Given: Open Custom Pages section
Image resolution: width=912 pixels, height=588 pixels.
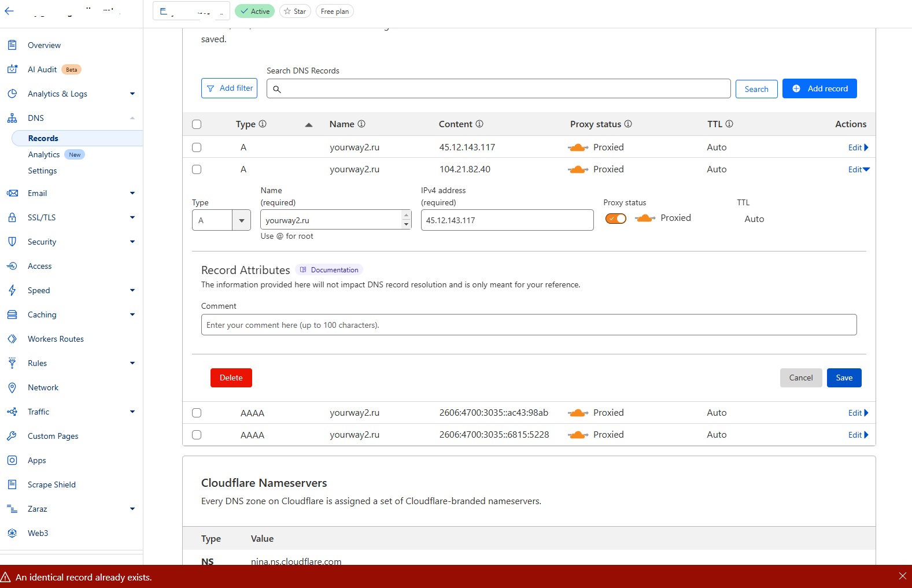Looking at the screenshot, I should [x=53, y=436].
